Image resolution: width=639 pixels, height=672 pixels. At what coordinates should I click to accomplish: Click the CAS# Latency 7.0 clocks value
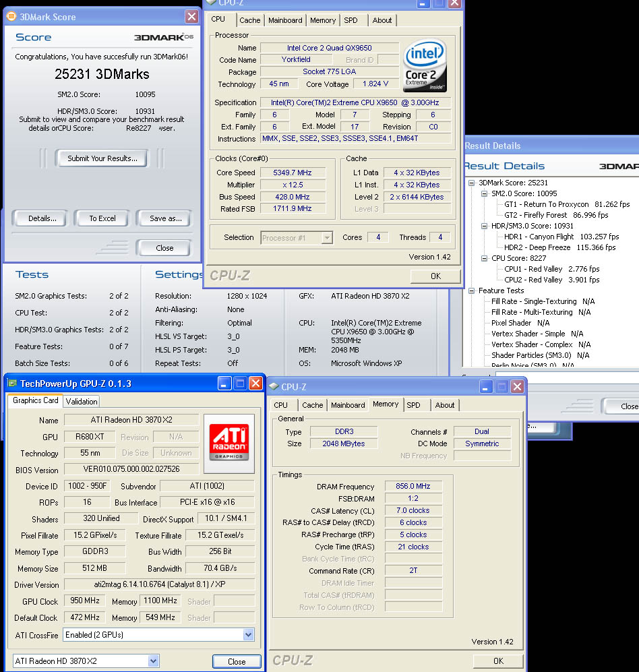click(413, 510)
